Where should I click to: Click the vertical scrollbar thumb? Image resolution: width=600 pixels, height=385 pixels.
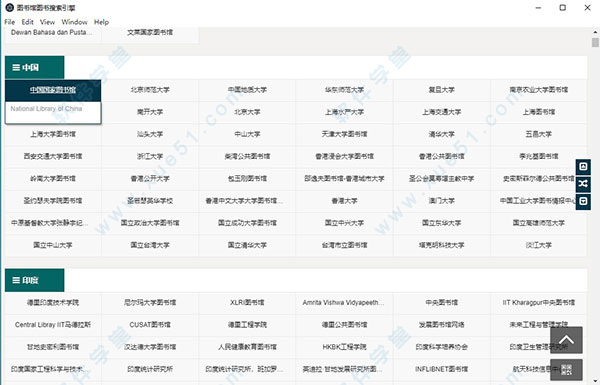pyautogui.click(x=595, y=42)
